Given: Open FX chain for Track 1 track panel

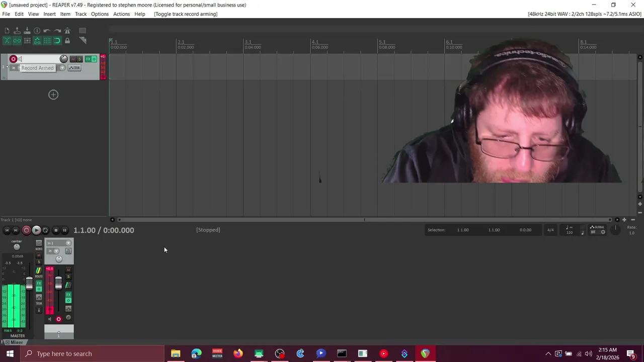Looking at the screenshot, I should click(x=88, y=59).
